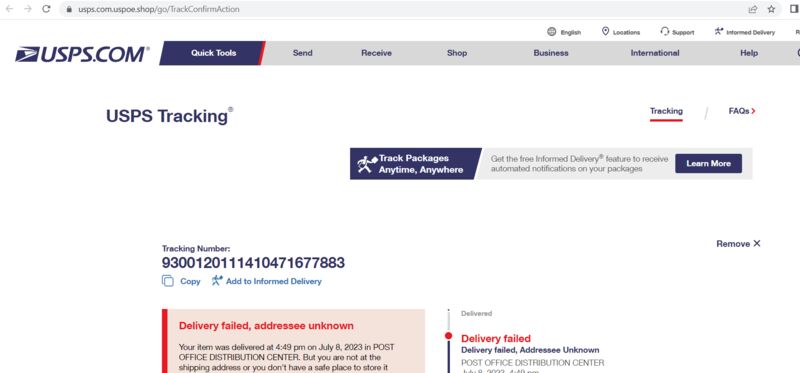The width and height of the screenshot is (800, 373).
Task: Click the red Delivery failed timeline marker
Action: pos(448,336)
